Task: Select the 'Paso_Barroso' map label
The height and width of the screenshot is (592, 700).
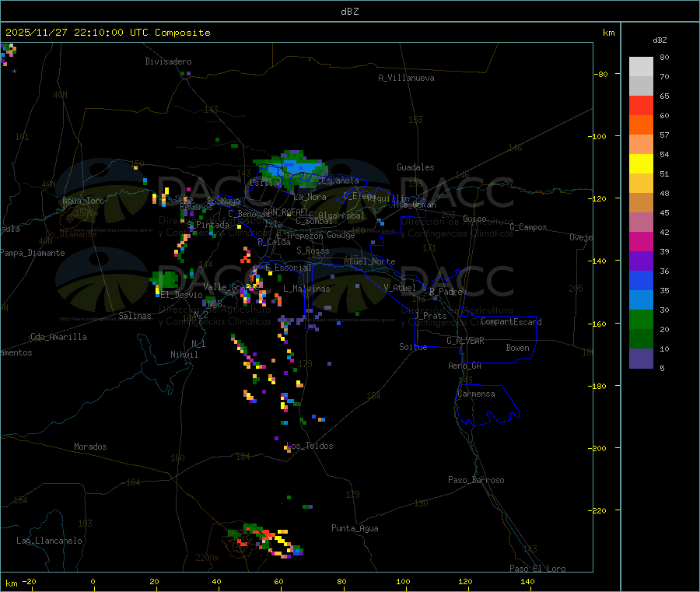Action: point(476,480)
